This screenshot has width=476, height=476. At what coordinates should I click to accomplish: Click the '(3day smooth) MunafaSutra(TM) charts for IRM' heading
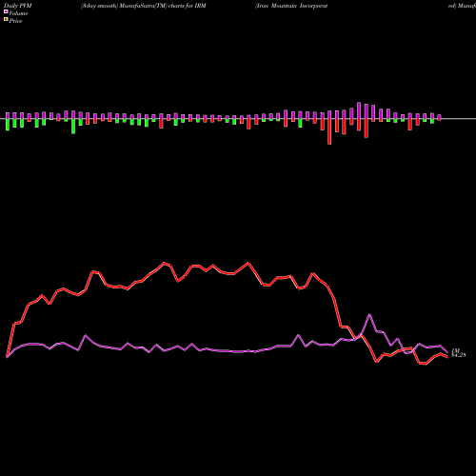[x=144, y=6]
